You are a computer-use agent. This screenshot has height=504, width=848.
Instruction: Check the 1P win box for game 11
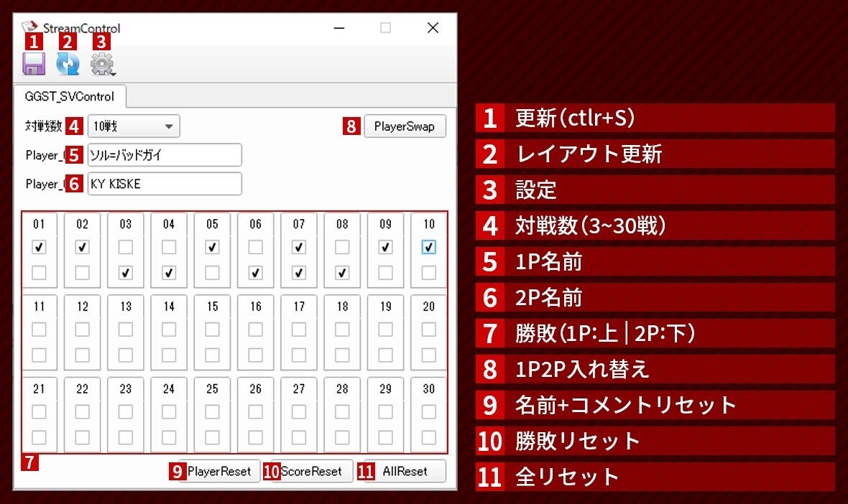click(x=39, y=329)
